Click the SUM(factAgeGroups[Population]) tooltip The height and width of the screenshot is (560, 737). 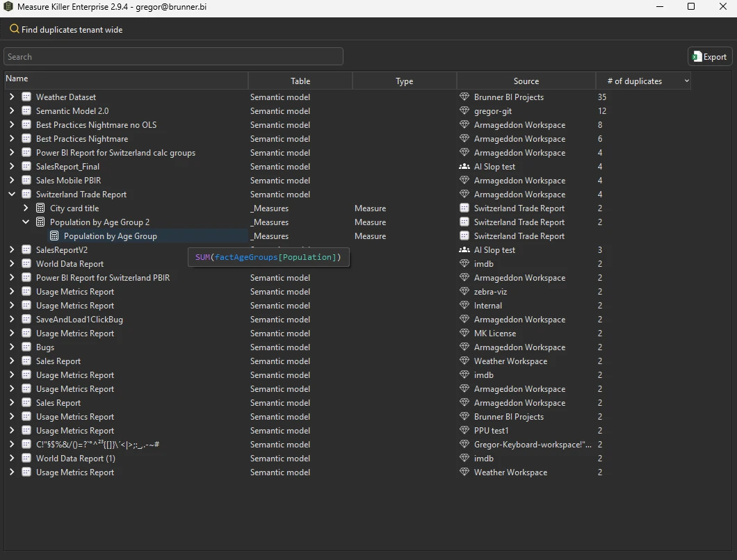(268, 257)
